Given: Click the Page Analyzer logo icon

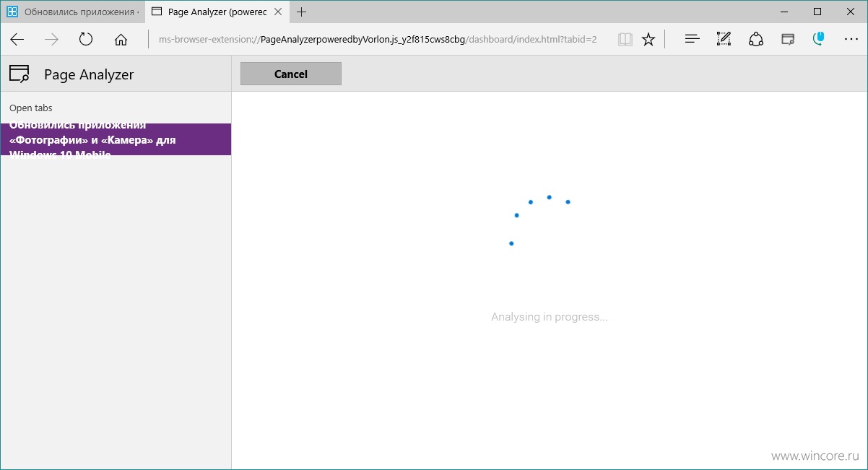Looking at the screenshot, I should coord(19,74).
